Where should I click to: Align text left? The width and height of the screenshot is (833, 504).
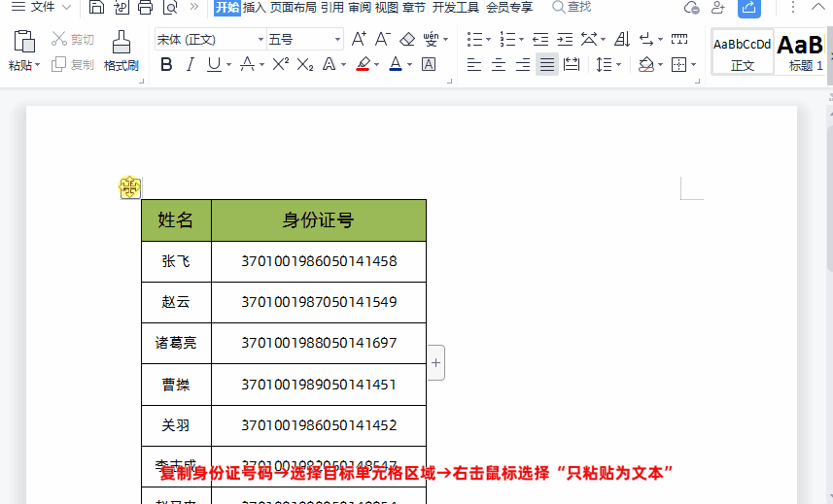pos(474,65)
